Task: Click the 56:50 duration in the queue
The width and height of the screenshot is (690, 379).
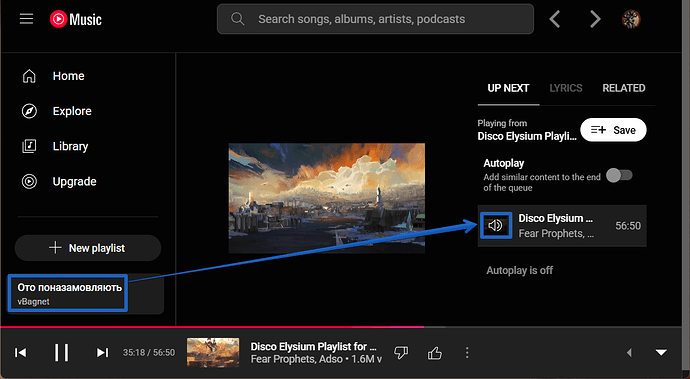Action: coord(628,226)
